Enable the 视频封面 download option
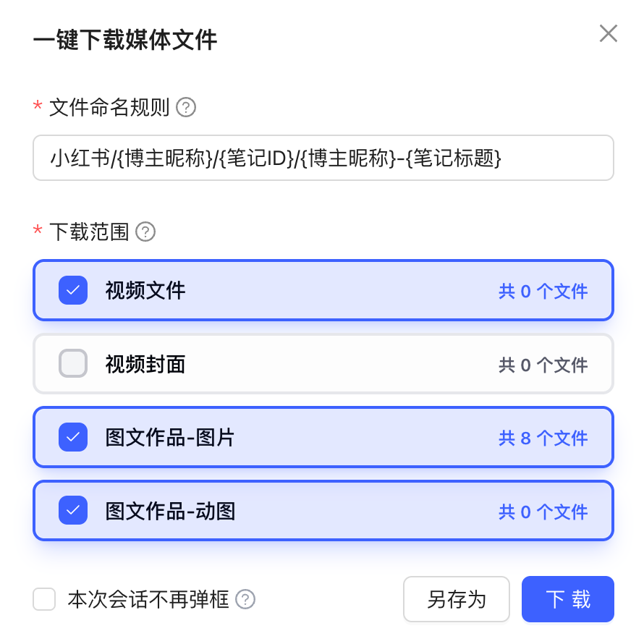 tap(72, 364)
